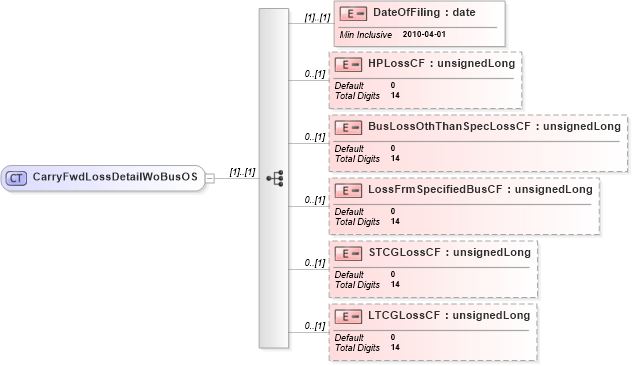Collapse the CarryFwdLossDetailWoBusOS node
The width and height of the screenshot is (632, 366).
tap(210, 178)
